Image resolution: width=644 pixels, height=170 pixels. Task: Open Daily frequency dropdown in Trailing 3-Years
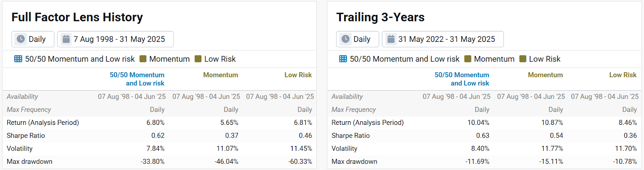(x=357, y=39)
